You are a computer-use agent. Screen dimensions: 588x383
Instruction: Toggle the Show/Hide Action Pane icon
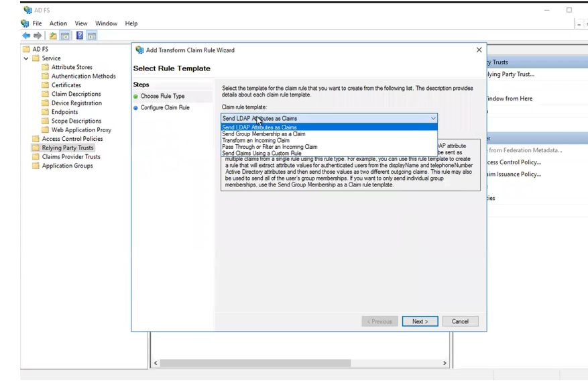(x=92, y=36)
